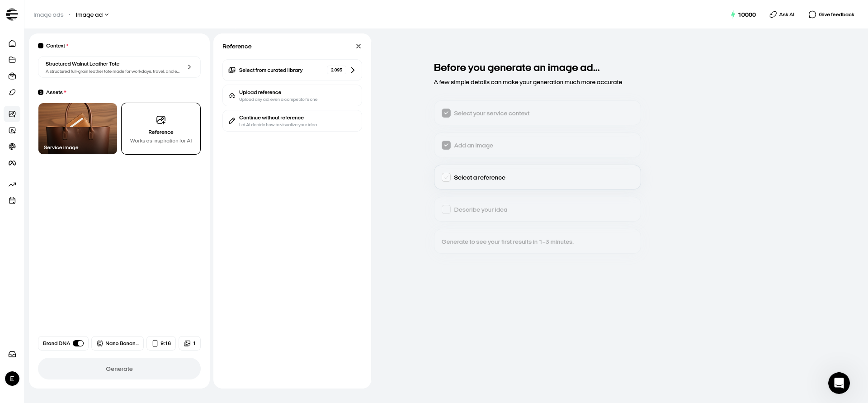This screenshot has height=403, width=868.
Task: Click the Describe your idea step row
Action: (538, 209)
